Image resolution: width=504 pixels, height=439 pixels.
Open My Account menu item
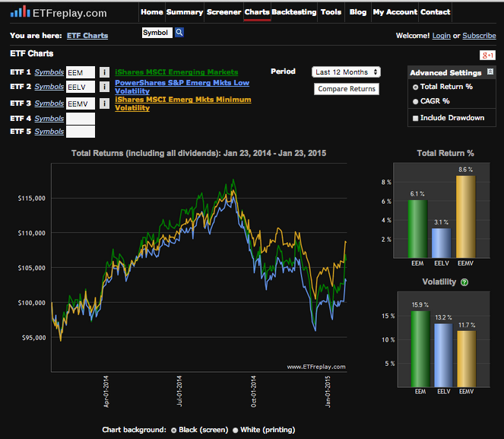click(x=395, y=12)
